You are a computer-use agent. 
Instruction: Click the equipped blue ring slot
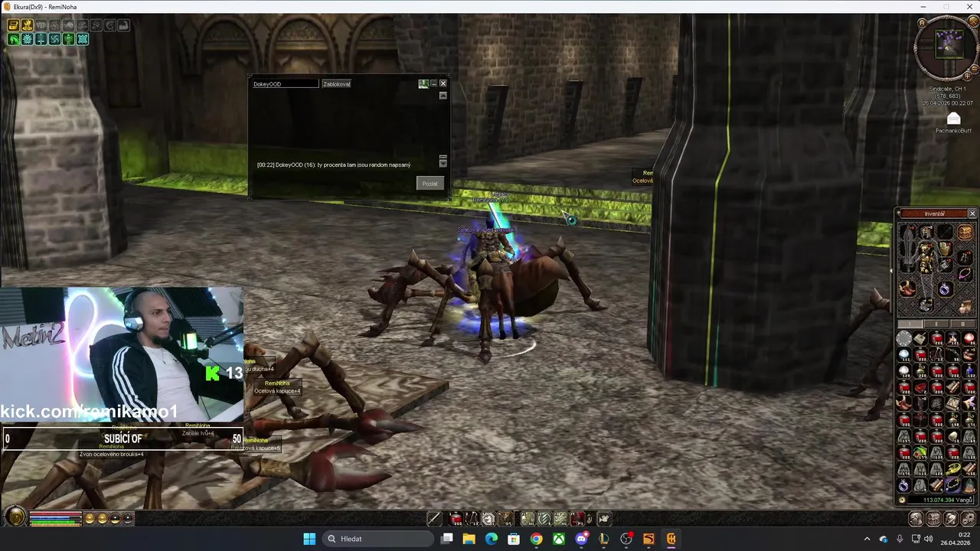(x=945, y=289)
